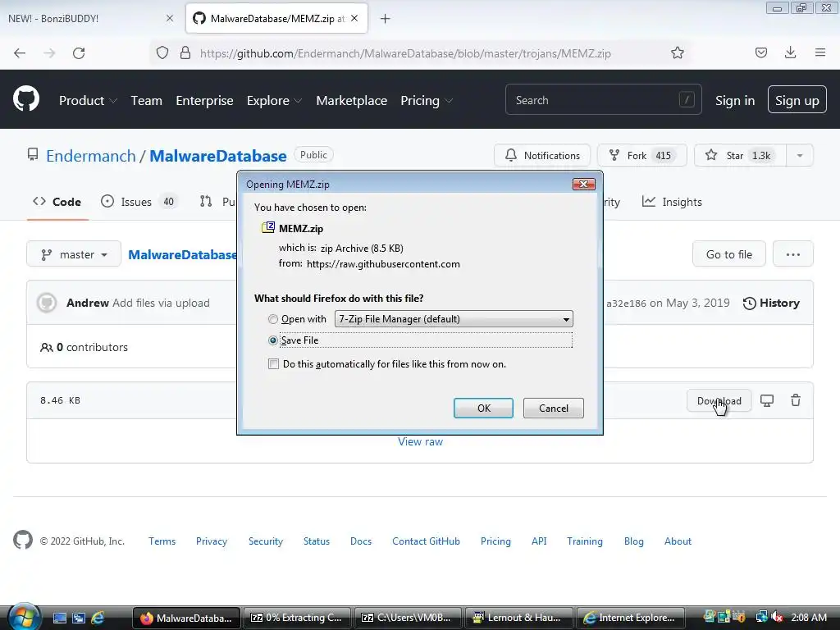
Task: Select the Open with radio button
Action: tap(273, 319)
